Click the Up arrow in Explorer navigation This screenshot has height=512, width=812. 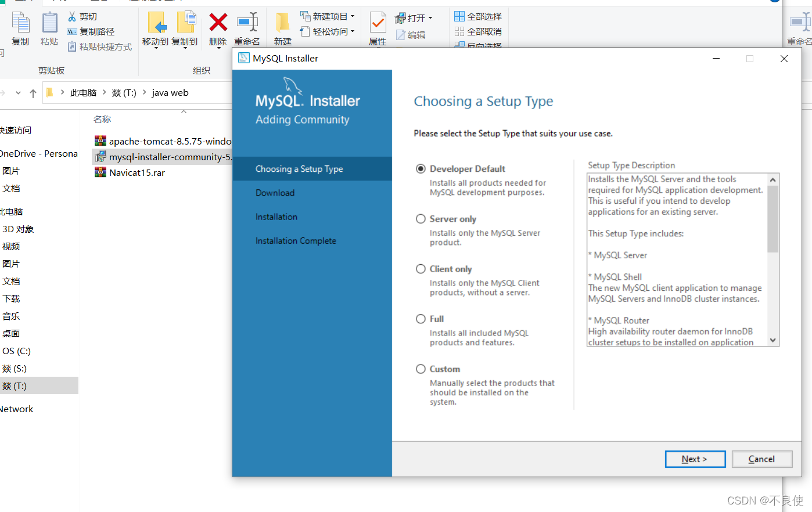(x=33, y=93)
